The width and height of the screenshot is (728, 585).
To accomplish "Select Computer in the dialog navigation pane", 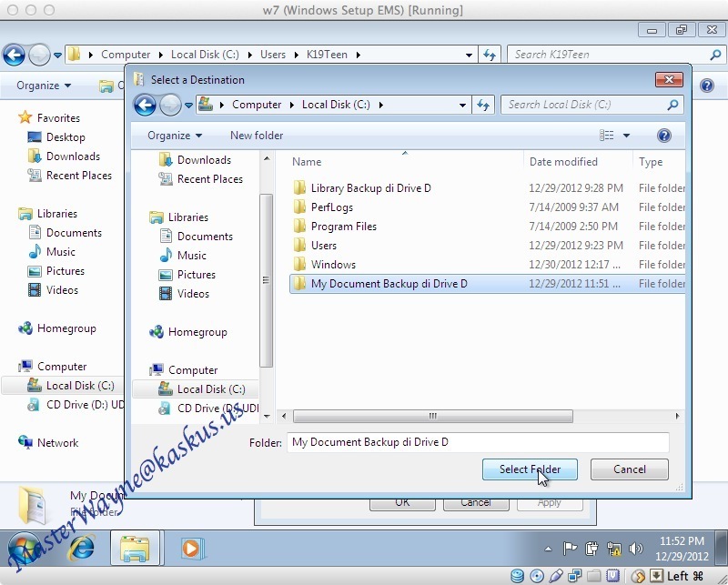I will pyautogui.click(x=184, y=370).
